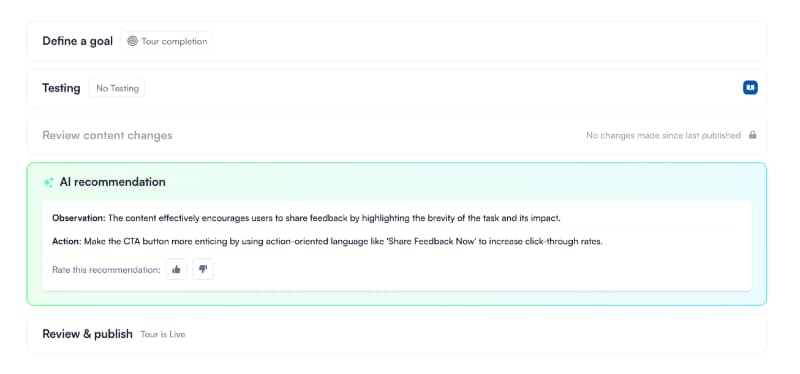Expand the Define a goal section
The image size is (800, 374).
coord(396,41)
